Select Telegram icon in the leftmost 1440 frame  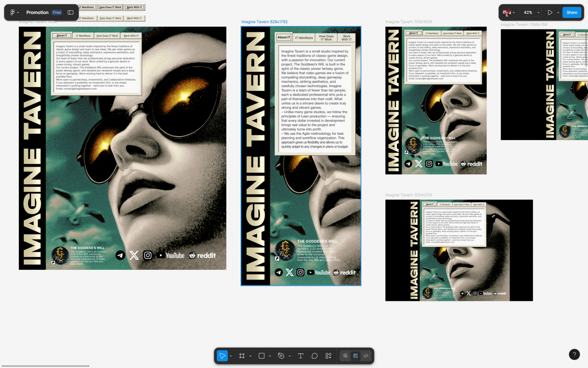[x=120, y=256]
